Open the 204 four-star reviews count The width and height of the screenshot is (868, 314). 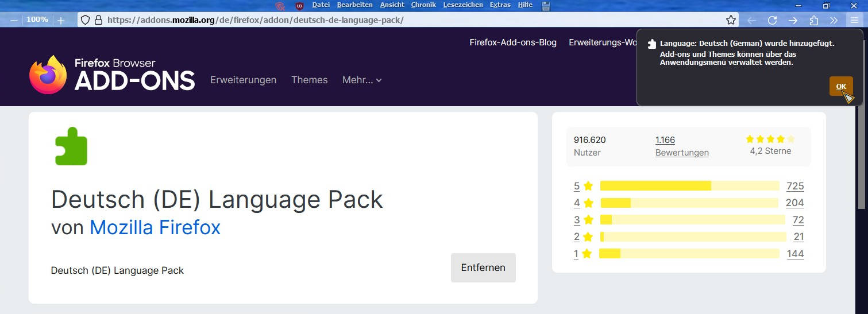(795, 203)
